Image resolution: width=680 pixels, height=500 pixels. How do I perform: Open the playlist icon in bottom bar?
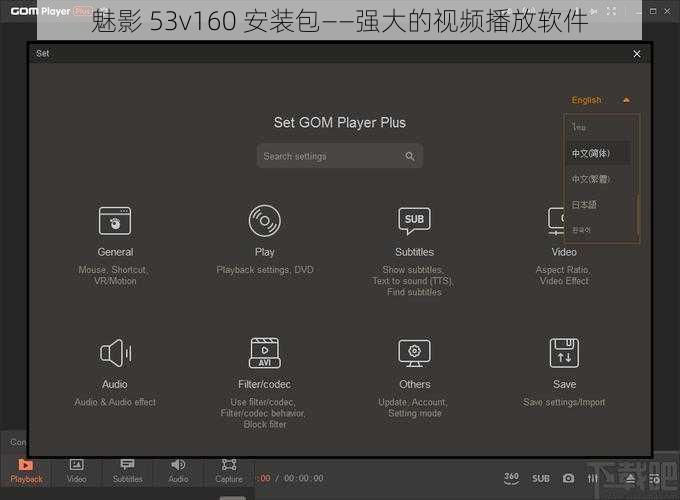point(654,479)
